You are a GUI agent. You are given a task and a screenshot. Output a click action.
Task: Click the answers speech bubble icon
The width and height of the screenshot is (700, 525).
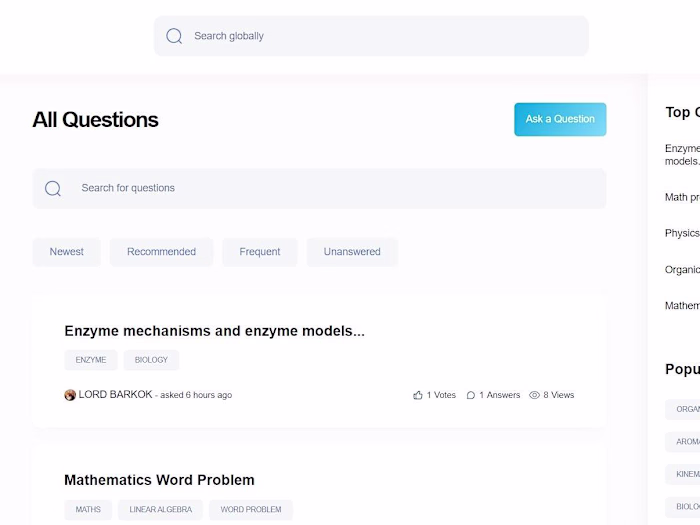coord(471,395)
